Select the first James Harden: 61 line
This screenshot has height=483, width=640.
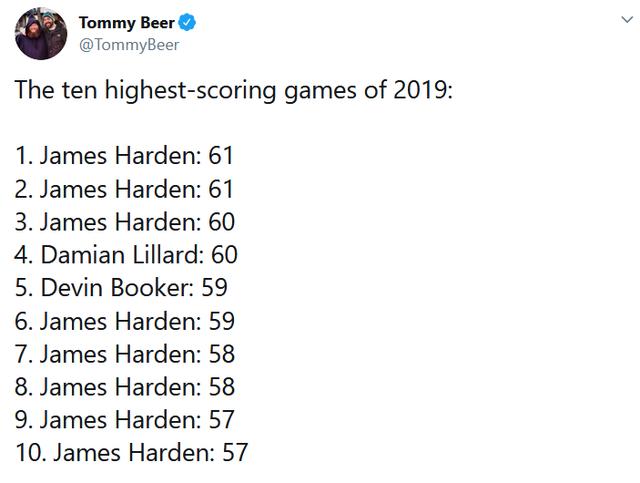click(124, 156)
